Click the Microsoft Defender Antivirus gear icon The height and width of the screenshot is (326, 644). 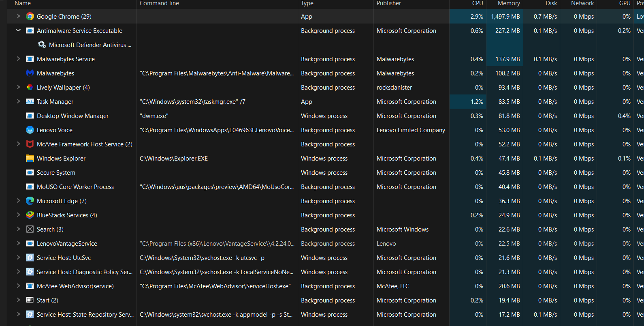click(x=42, y=45)
